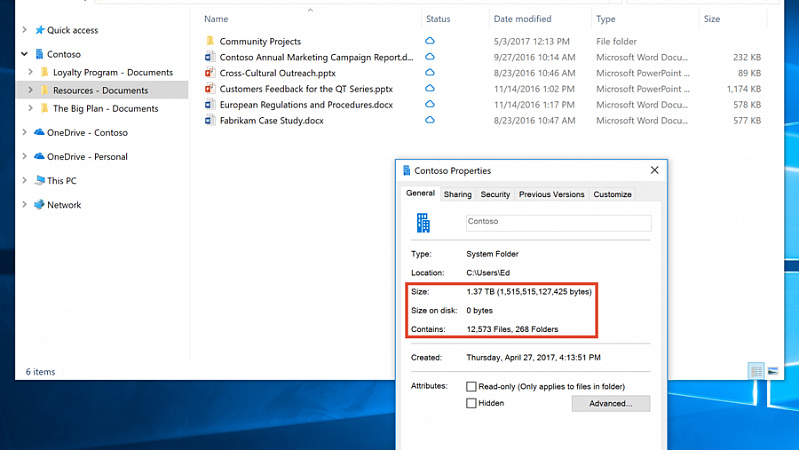Click the '6 items' status bar text
This screenshot has width=799, height=450.
40,372
